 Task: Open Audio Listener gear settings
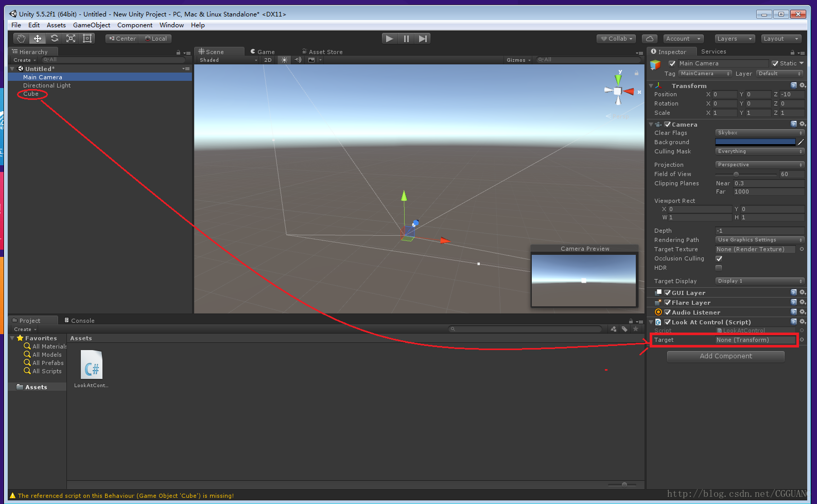pyautogui.click(x=802, y=312)
